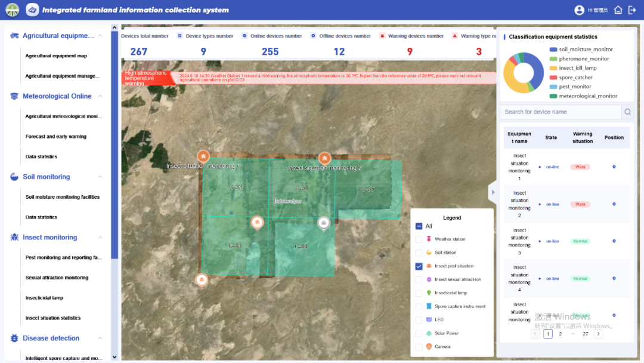The image size is (644, 363).
Task: Toggle the All legend checkbox
Action: click(x=419, y=226)
